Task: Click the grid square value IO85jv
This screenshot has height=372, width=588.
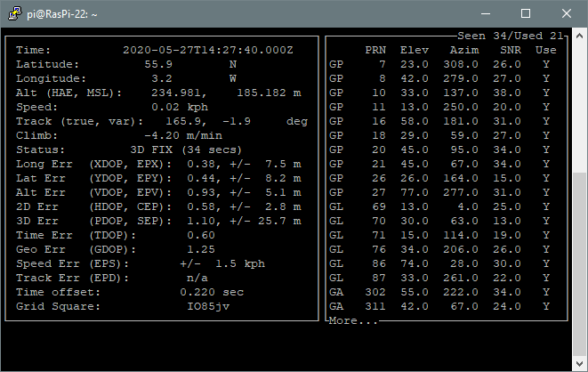Action: tap(208, 307)
